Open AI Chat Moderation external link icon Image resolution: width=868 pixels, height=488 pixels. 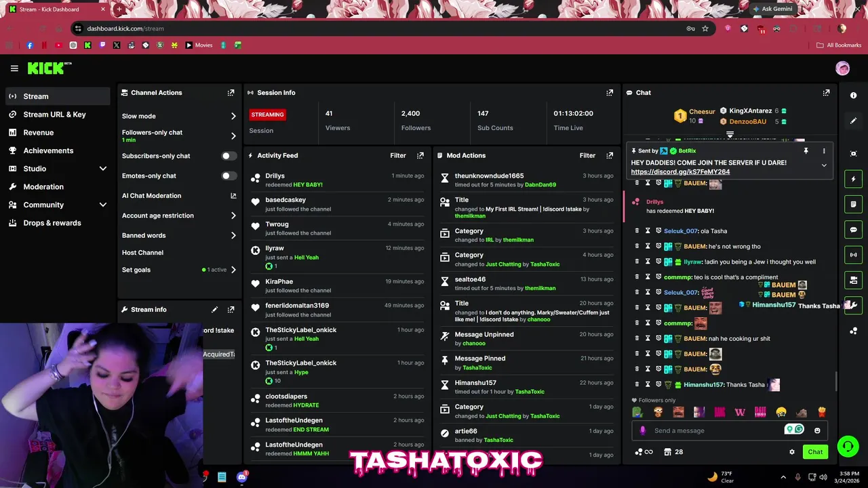point(233,196)
